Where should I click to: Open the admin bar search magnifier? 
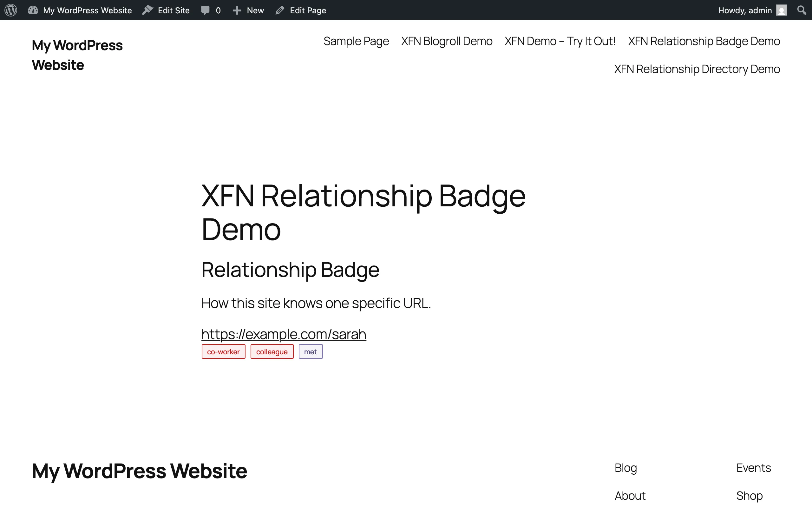(802, 10)
